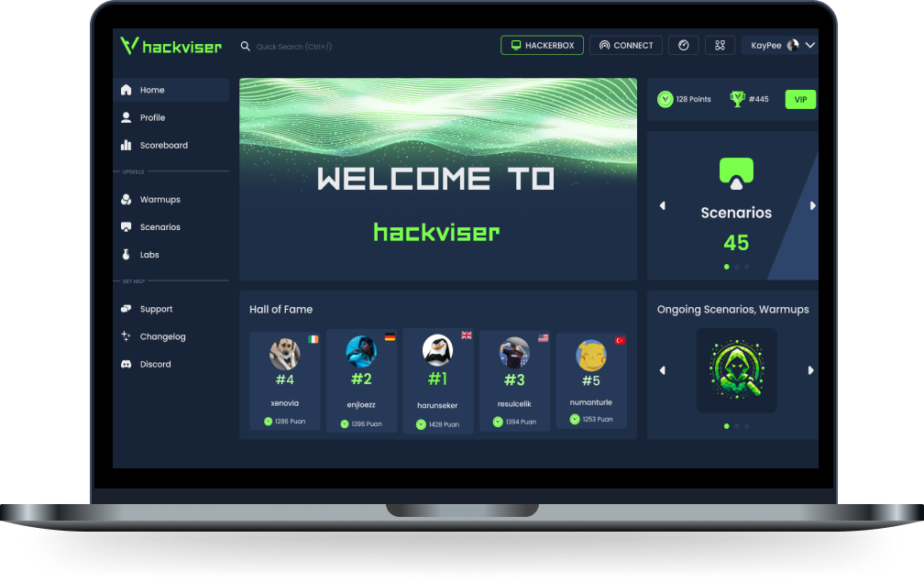The image size is (924, 582).
Task: Open the hooded hacker scenario thumbnail
Action: (737, 370)
